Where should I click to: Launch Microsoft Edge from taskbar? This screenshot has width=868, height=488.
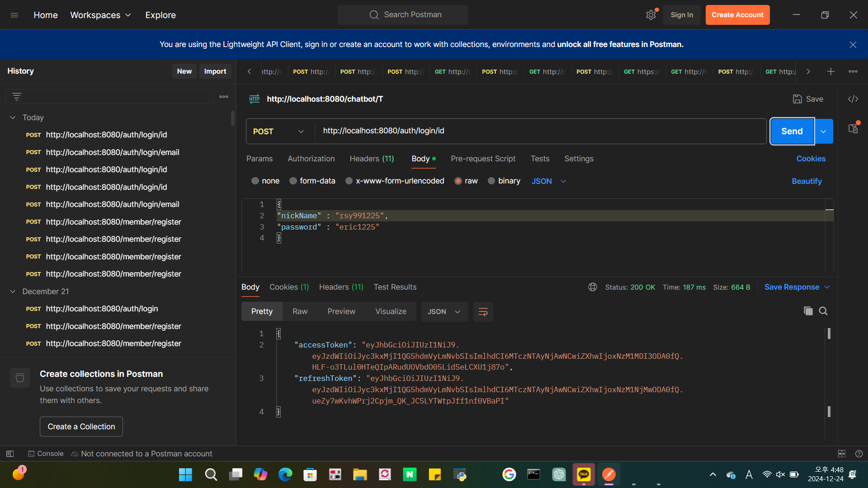click(285, 474)
